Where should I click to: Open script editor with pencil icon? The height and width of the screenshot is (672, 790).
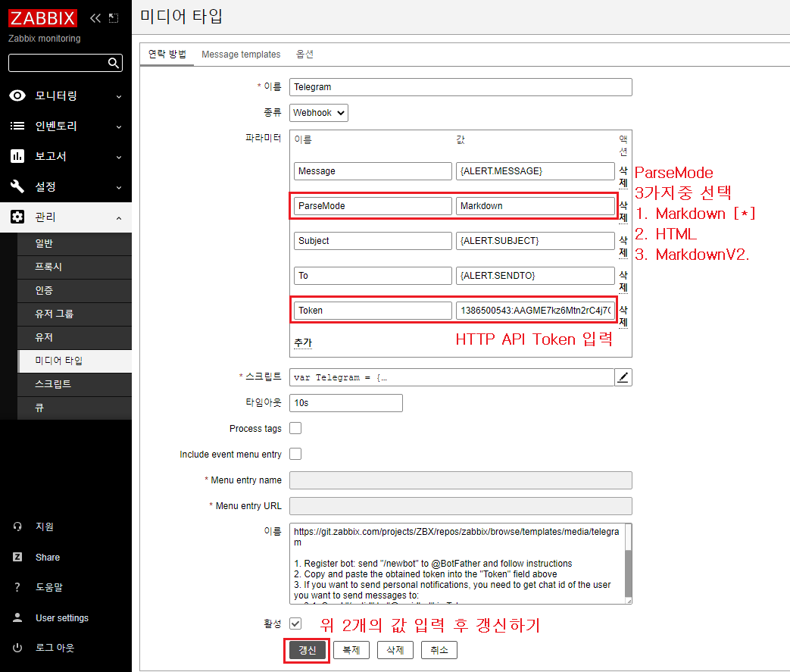(623, 377)
